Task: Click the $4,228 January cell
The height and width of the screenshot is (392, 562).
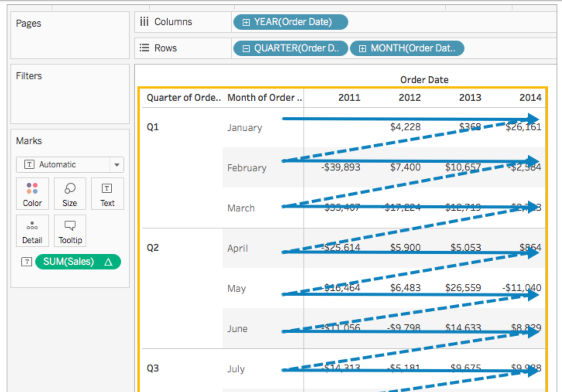Action: pyautogui.click(x=405, y=127)
